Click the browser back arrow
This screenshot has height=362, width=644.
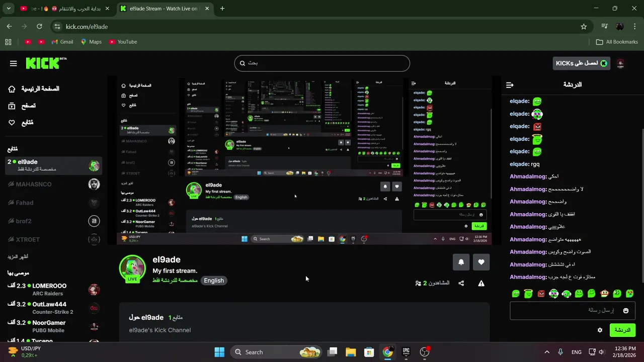click(x=9, y=27)
